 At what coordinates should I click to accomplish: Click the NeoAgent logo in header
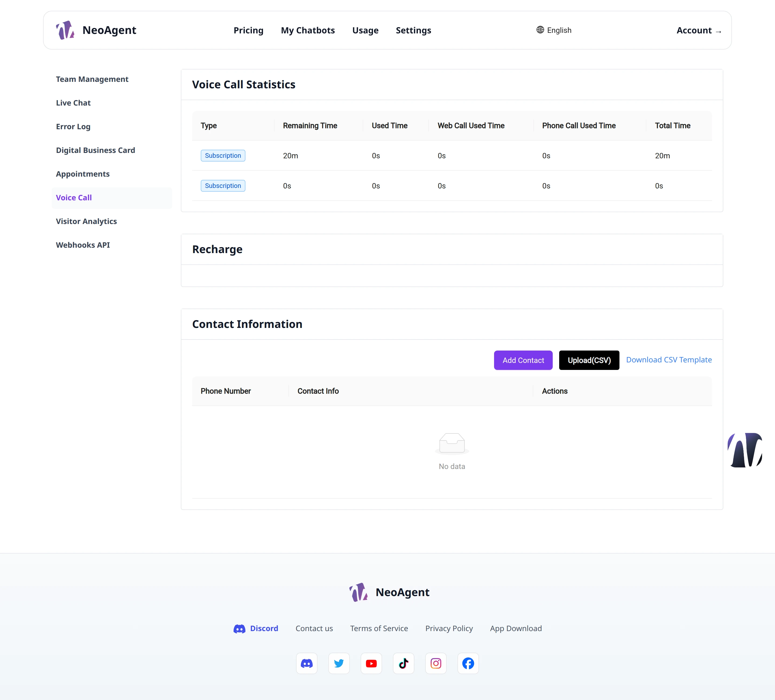pyautogui.click(x=96, y=30)
